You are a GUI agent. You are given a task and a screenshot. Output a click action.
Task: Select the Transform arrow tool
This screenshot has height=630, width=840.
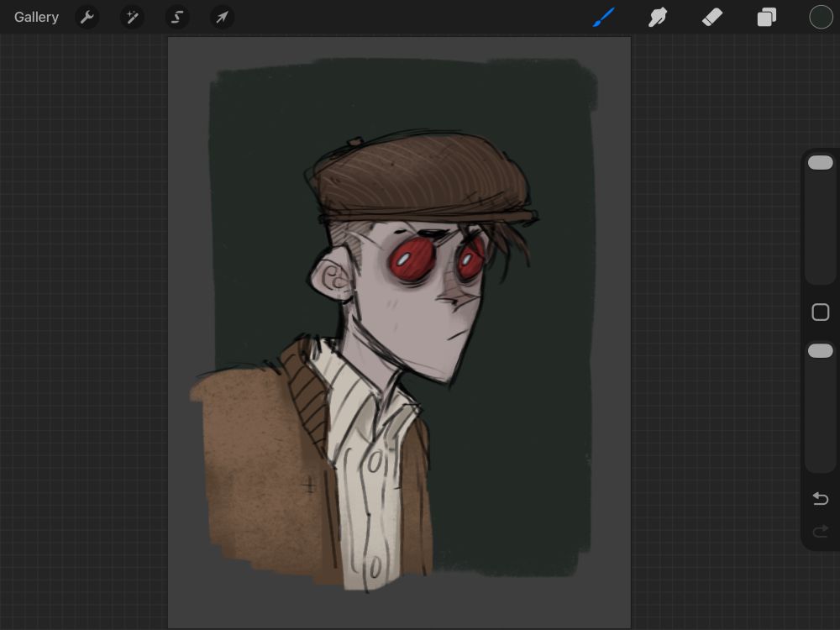tap(222, 17)
